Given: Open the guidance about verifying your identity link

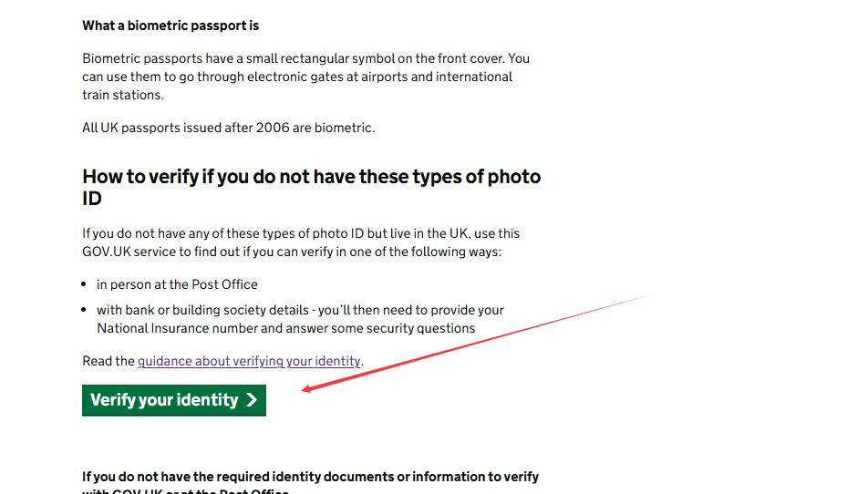Looking at the screenshot, I should click(x=249, y=361).
